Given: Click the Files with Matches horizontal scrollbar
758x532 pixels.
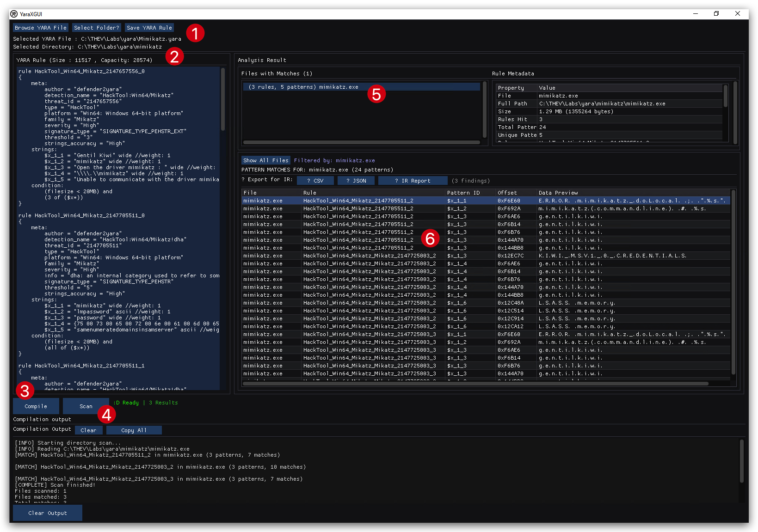Looking at the screenshot, I should click(x=361, y=142).
